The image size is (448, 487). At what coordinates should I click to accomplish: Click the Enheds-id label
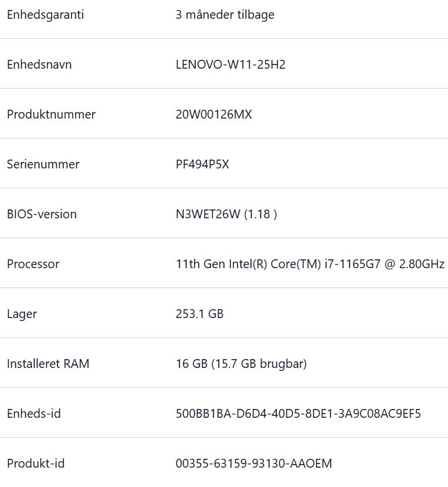33,414
